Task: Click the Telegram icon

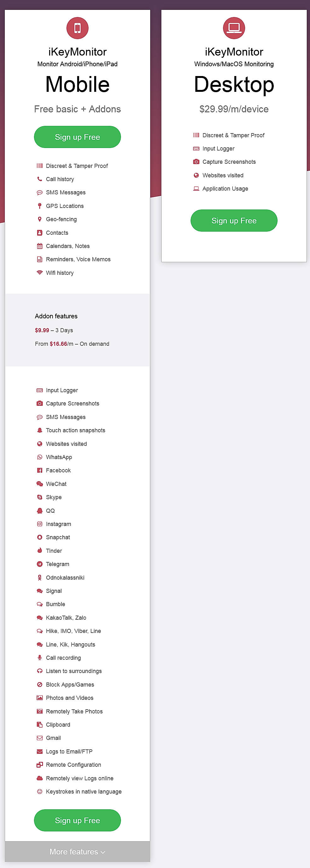Action: click(x=39, y=564)
